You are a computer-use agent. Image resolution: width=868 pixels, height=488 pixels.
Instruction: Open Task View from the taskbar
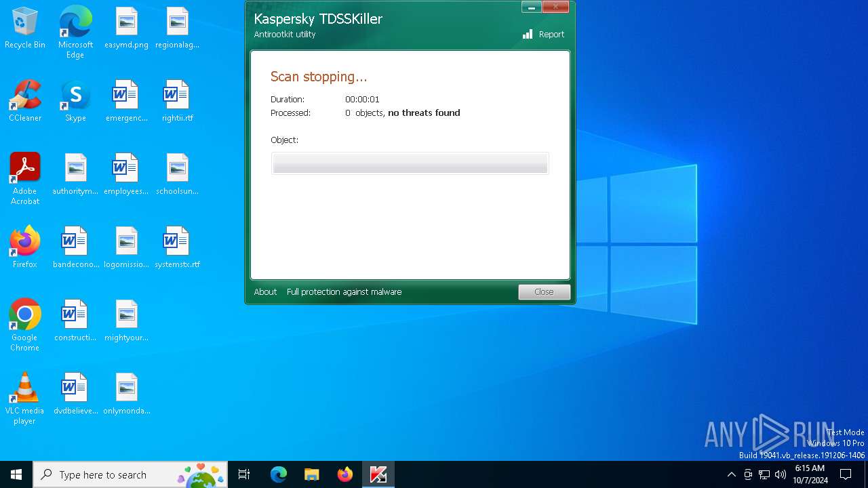click(244, 474)
